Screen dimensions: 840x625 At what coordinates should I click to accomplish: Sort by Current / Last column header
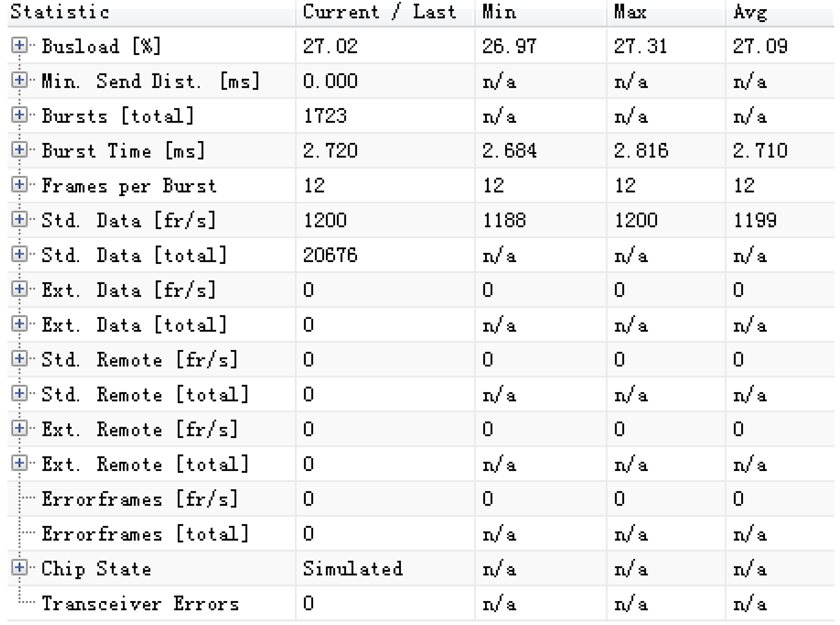coord(379,12)
